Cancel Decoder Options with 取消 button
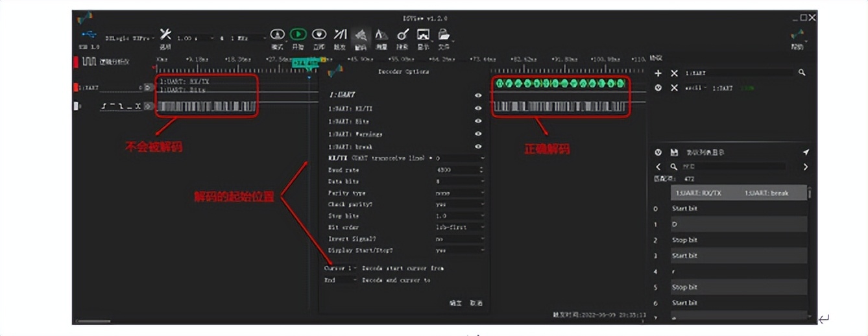This screenshot has height=336, width=868. [476, 303]
